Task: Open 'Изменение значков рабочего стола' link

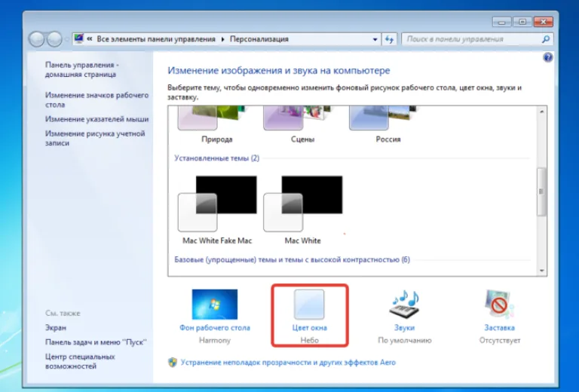Action: pos(96,100)
